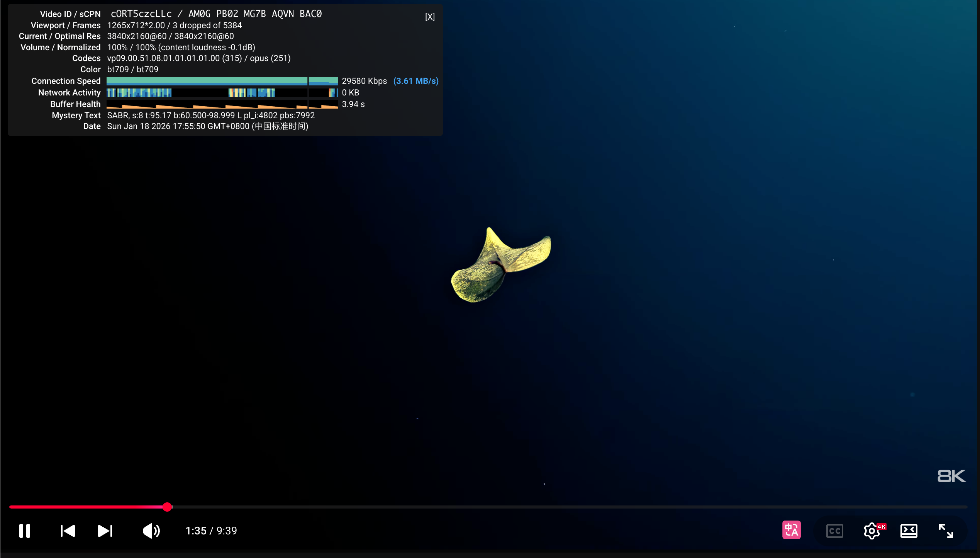Seek to the middle of the progress bar
Image resolution: width=980 pixels, height=558 pixels.
488,507
